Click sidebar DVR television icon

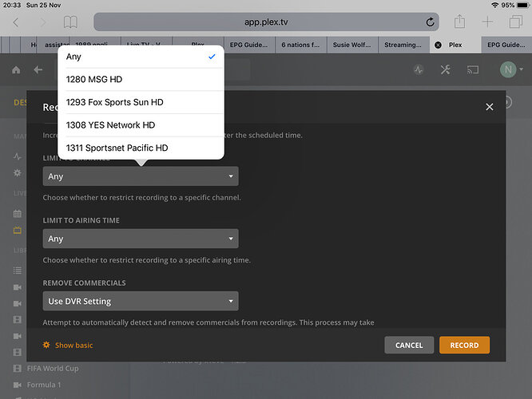pos(18,230)
